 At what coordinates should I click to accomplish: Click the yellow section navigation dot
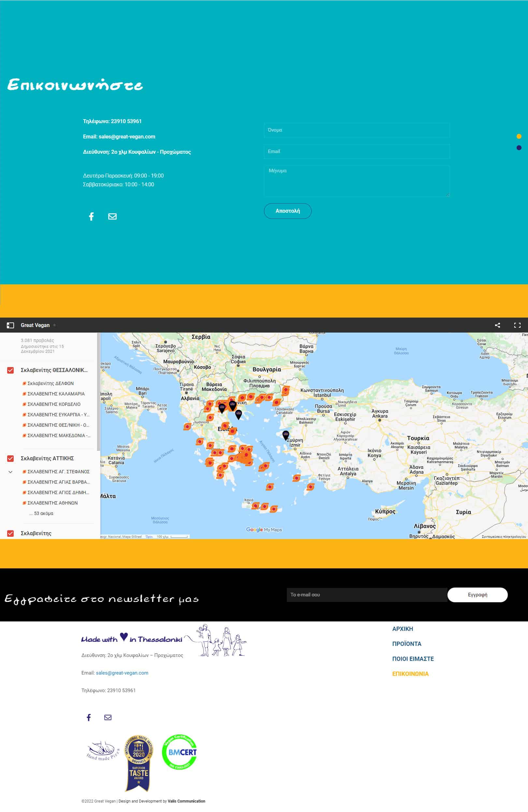[x=519, y=136]
